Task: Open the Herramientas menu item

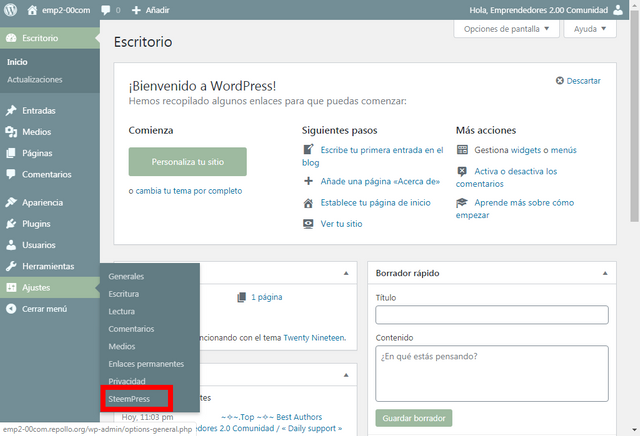Action: (50, 266)
